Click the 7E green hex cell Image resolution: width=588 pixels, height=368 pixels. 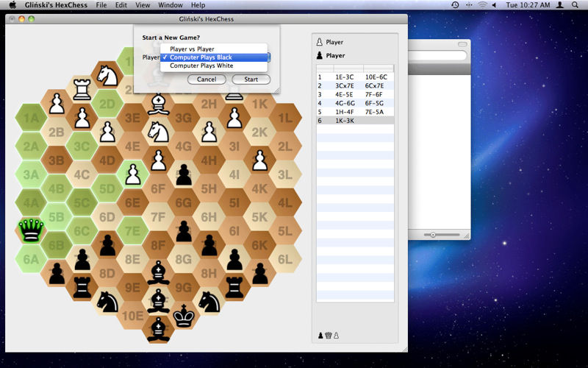pos(133,231)
